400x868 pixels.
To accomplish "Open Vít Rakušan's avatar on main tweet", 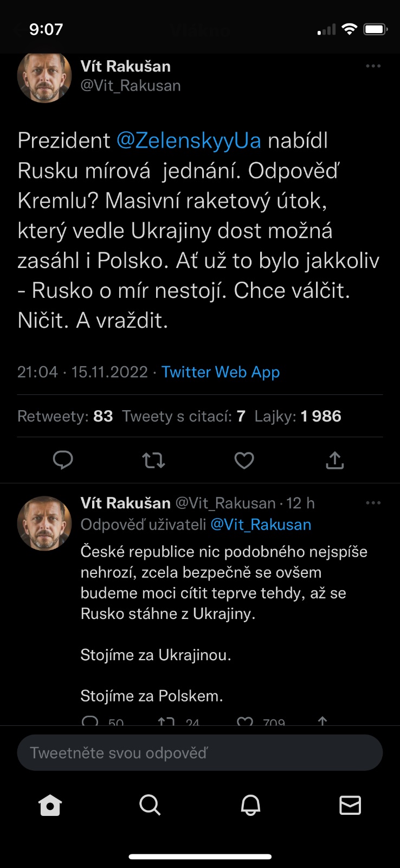I will [44, 76].
